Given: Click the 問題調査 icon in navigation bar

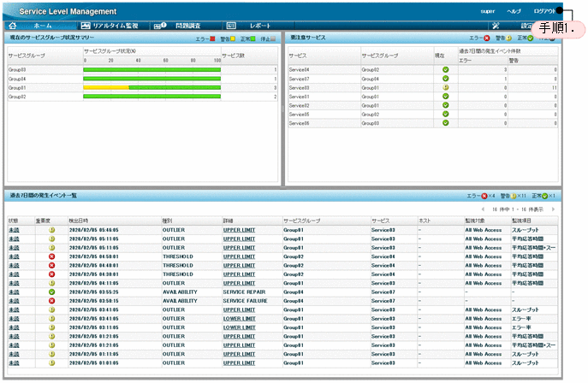Looking at the screenshot, I should pos(159,27).
